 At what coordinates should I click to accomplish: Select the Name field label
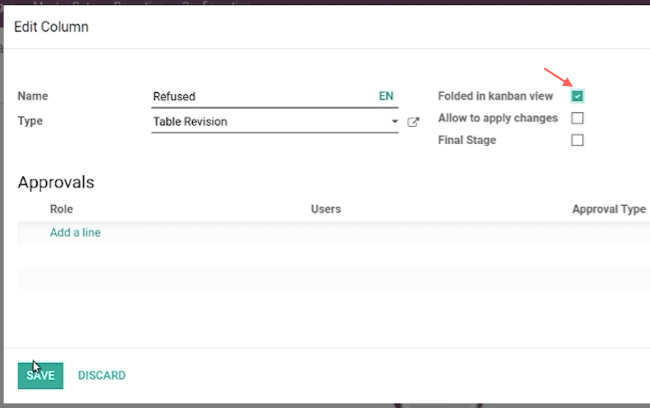(33, 96)
